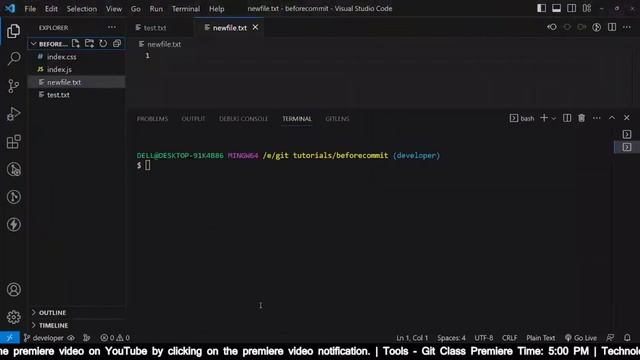Viewport: 640px width, 360px height.
Task: Open the Help menu
Action: coord(217,9)
